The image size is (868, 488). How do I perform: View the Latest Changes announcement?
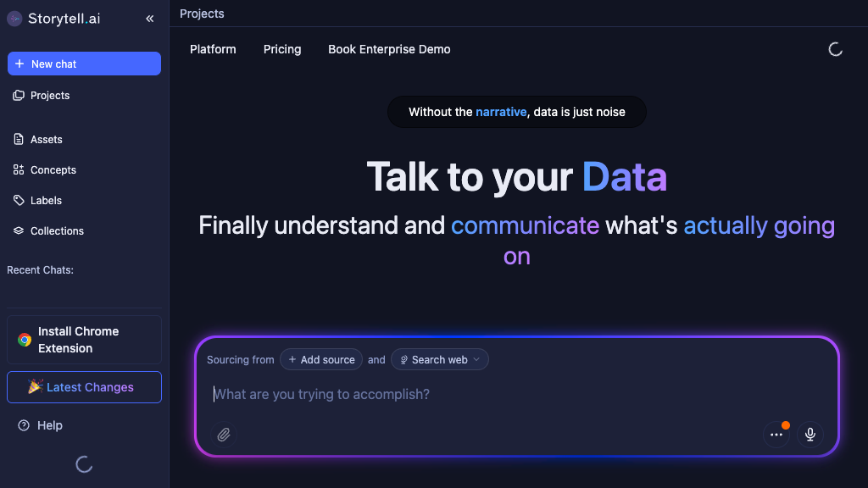[84, 387]
